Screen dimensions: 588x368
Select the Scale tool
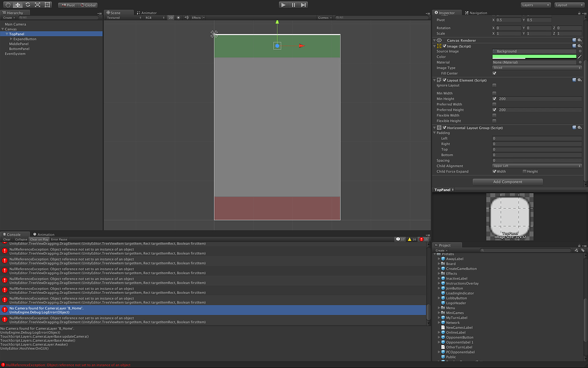pos(37,5)
